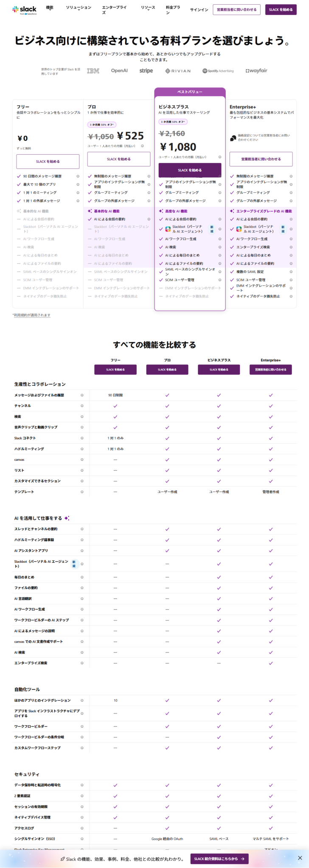Show info for Slack コネクト table row

[82, 438]
